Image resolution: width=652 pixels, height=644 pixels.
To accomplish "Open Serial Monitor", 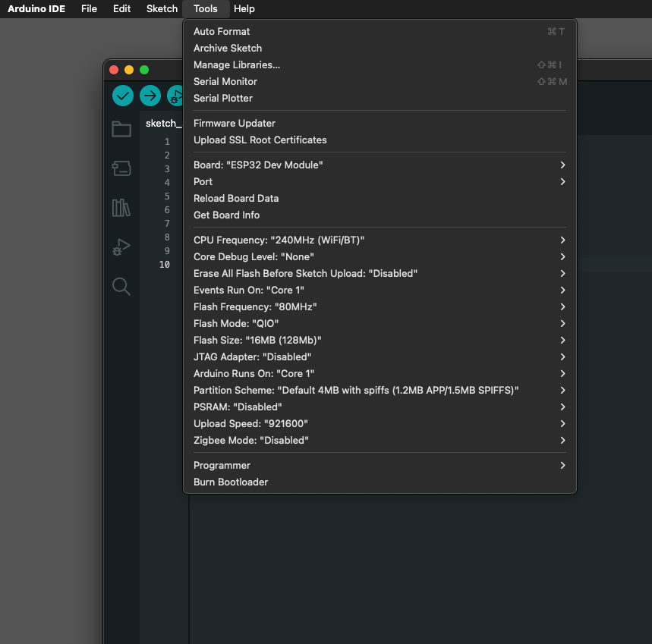I will (x=380, y=81).
